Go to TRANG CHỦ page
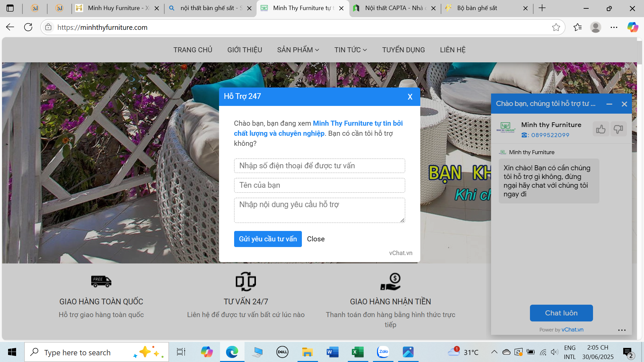This screenshot has height=362, width=644. [x=193, y=50]
